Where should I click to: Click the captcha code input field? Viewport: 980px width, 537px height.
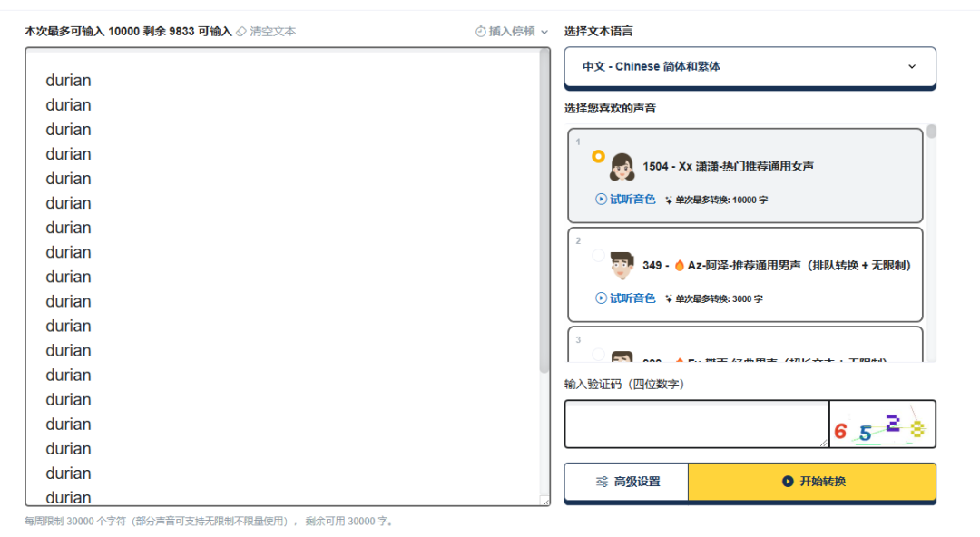[696, 424]
